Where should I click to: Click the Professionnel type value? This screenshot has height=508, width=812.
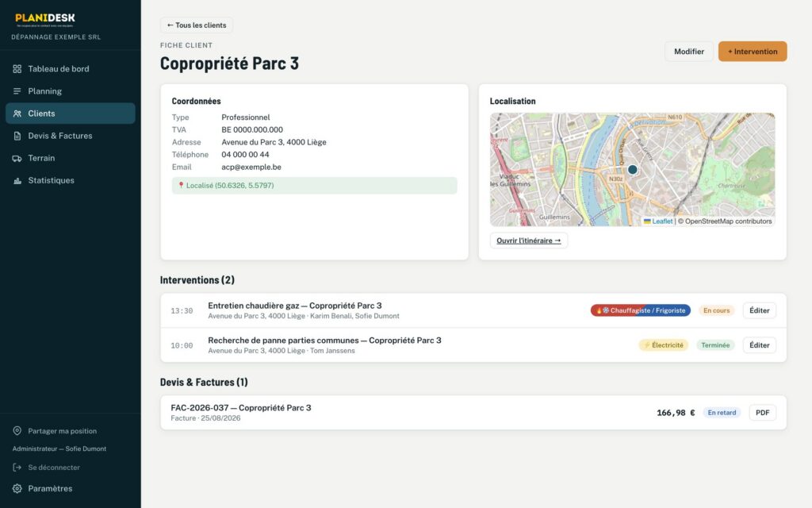pyautogui.click(x=246, y=117)
